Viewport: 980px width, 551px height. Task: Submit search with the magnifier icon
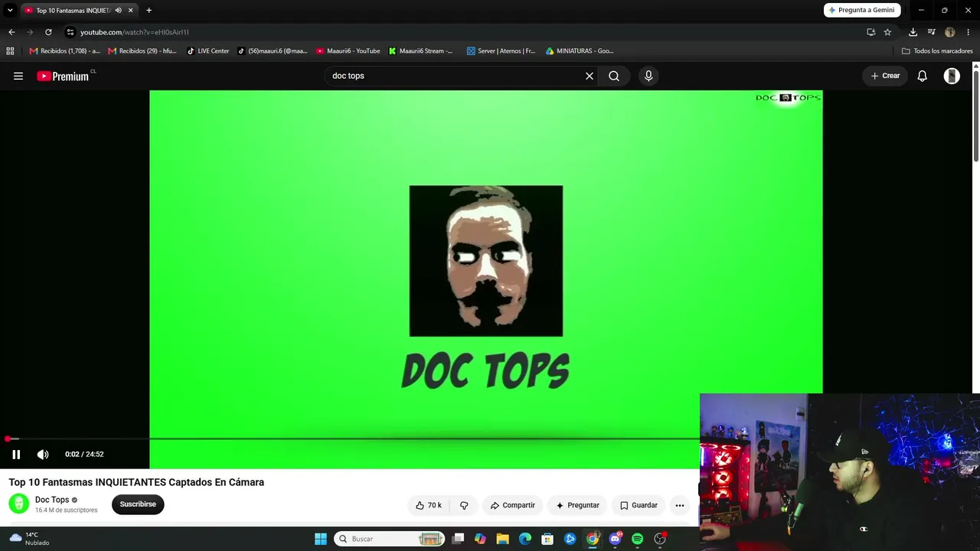[x=614, y=76]
